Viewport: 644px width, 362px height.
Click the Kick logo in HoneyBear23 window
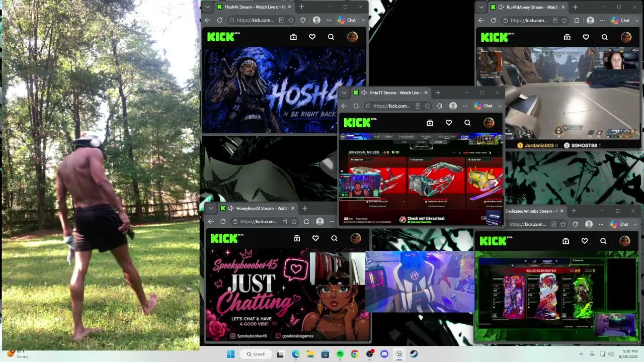[x=226, y=238]
